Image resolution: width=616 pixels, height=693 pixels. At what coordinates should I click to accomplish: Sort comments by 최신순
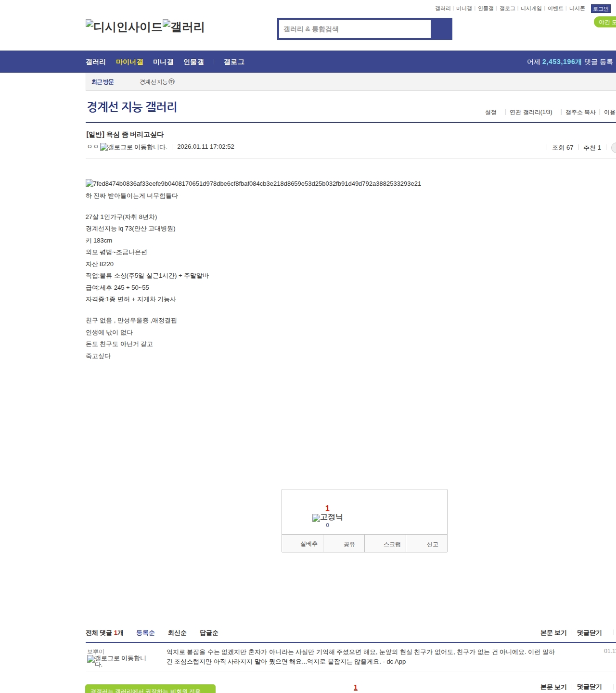(x=177, y=633)
